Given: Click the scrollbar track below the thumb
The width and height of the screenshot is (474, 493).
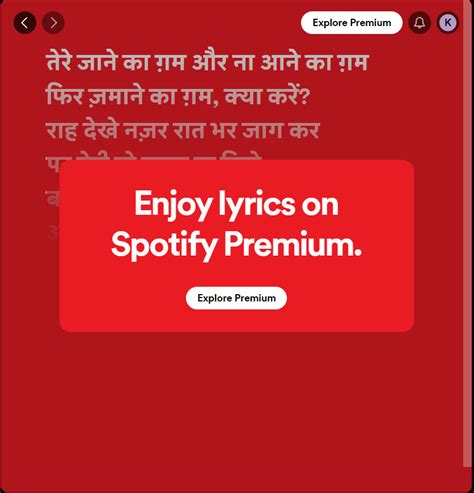Looking at the screenshot, I should click(467, 478).
